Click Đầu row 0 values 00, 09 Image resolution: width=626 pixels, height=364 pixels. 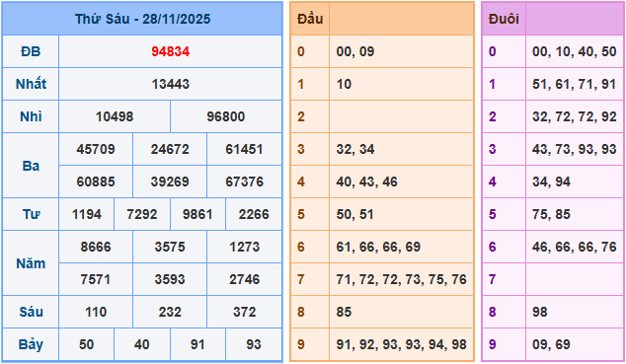coord(355,51)
